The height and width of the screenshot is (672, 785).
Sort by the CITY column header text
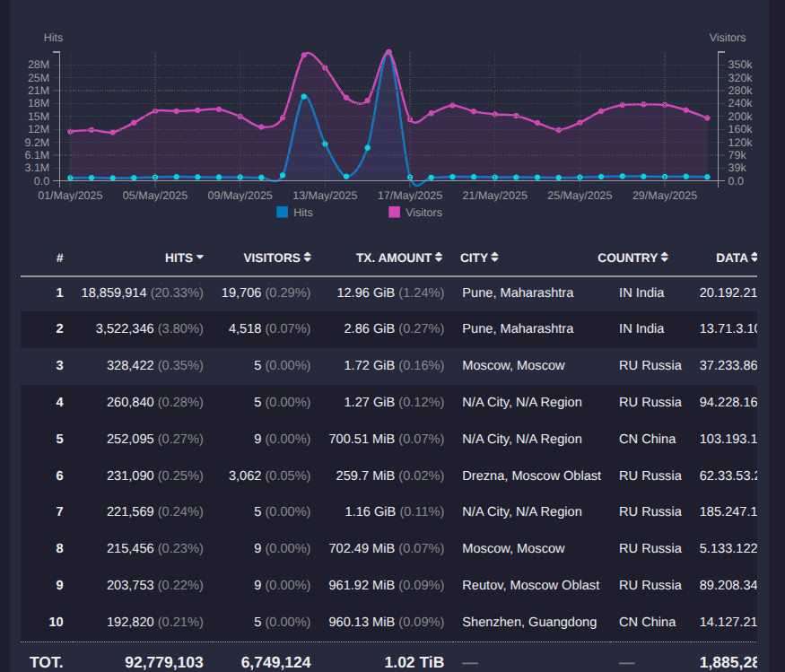pos(474,257)
